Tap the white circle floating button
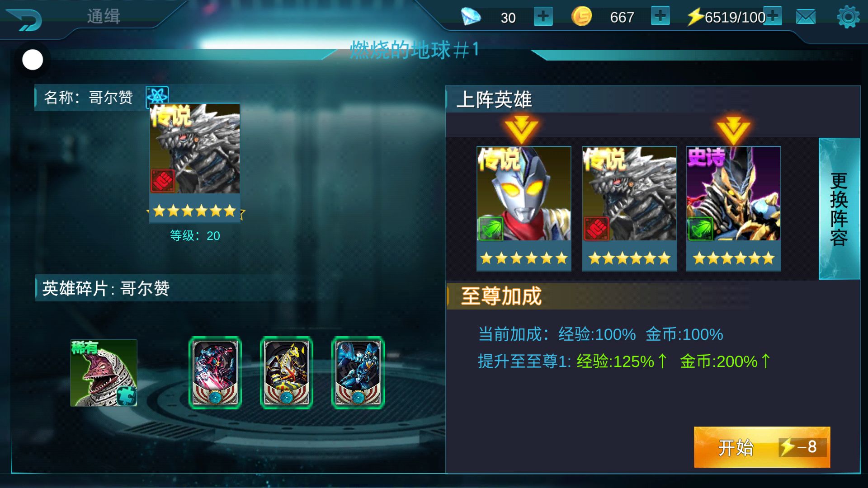The image size is (868, 488). click(33, 60)
